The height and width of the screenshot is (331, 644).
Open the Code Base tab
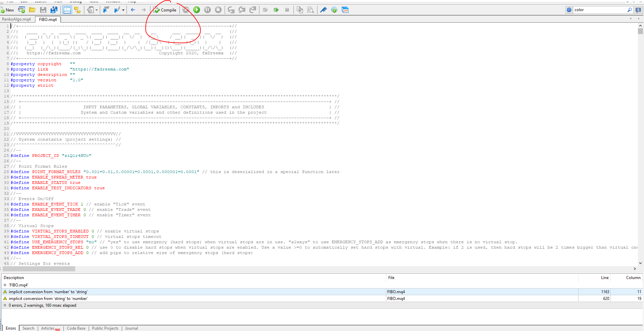[76, 328]
